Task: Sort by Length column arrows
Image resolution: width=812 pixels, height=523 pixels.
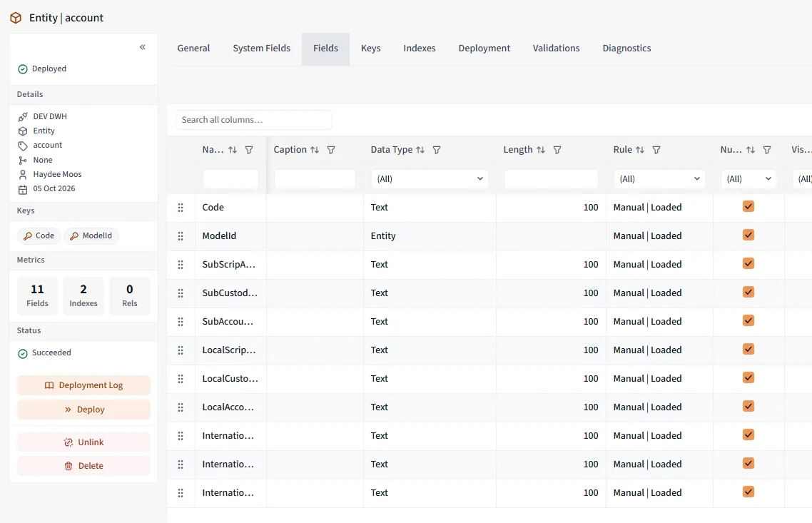Action: [x=541, y=150]
